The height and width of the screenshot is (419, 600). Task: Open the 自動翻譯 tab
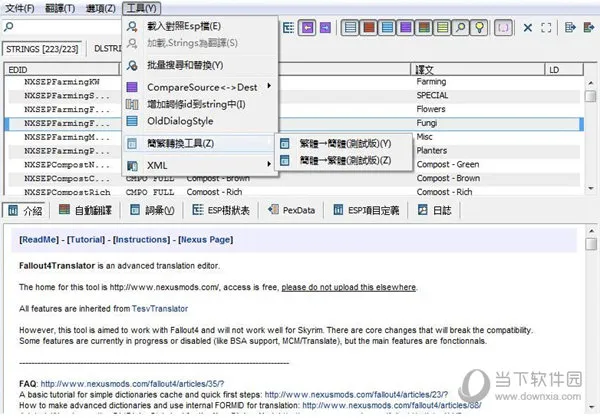(x=85, y=210)
